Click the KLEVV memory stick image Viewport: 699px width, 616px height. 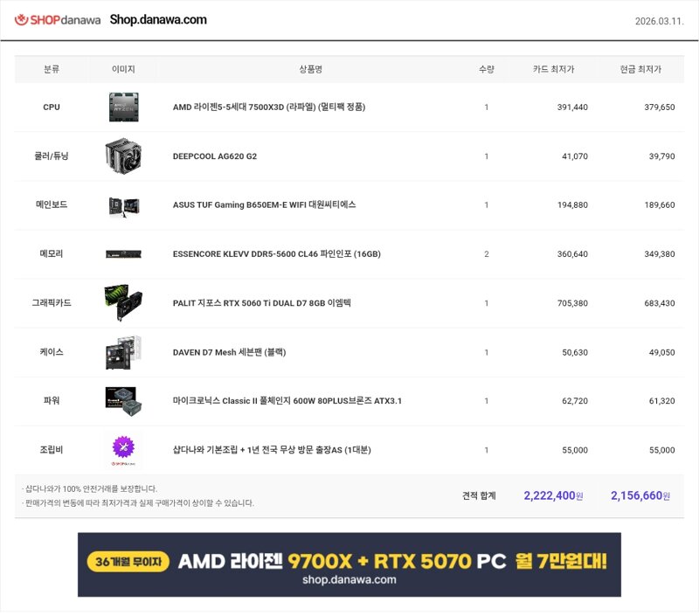coord(123,254)
